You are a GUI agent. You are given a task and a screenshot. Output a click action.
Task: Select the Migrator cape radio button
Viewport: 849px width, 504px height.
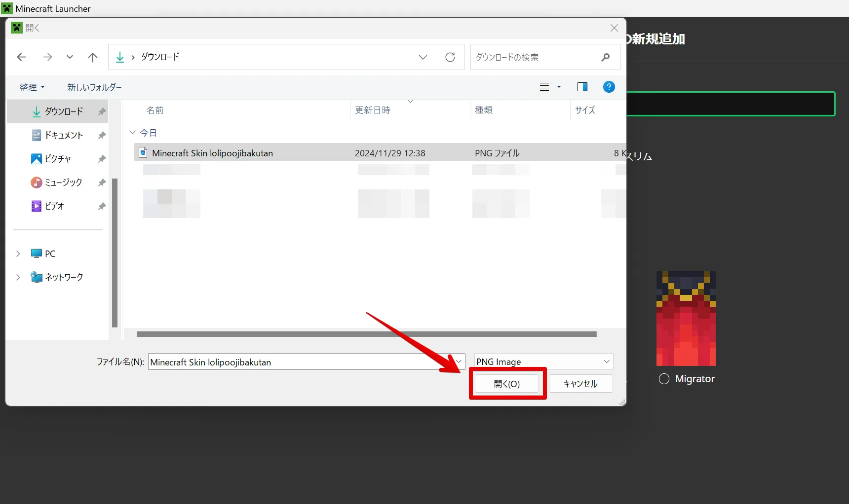coord(664,379)
